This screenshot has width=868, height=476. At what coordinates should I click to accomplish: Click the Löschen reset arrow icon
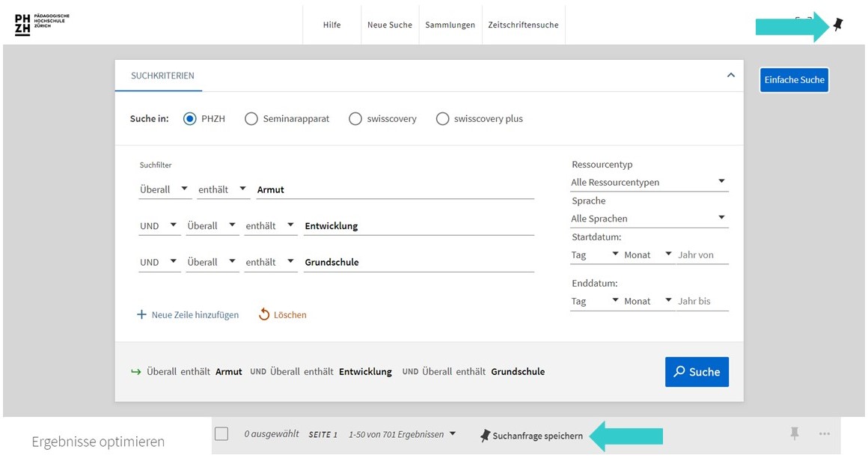coord(263,315)
